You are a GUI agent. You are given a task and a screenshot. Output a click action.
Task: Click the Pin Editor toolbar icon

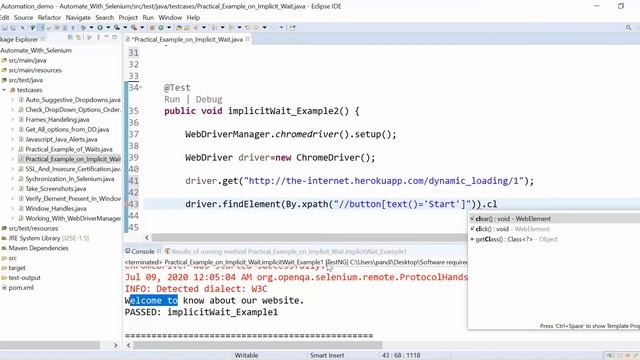click(292, 28)
